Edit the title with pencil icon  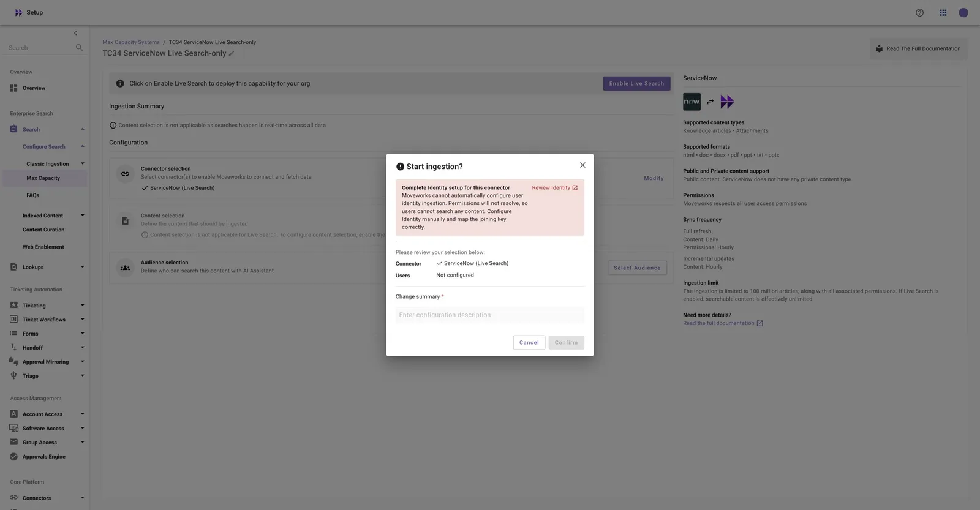point(232,54)
